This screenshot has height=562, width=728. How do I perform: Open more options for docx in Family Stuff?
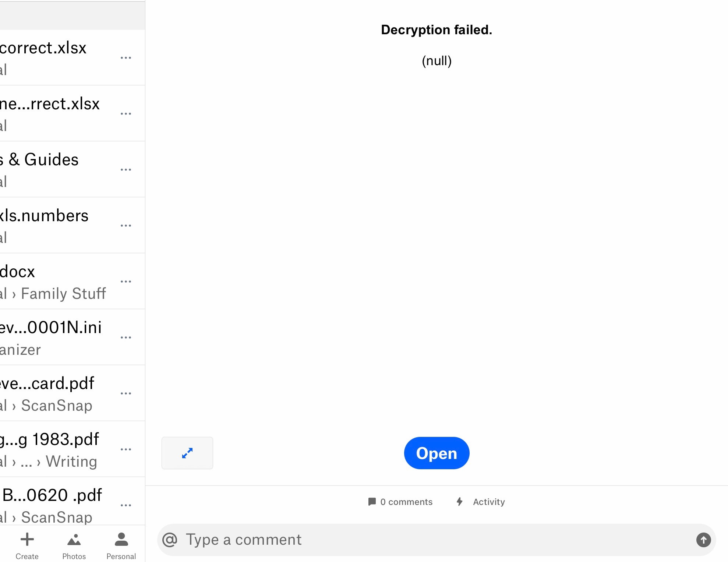pos(126,282)
